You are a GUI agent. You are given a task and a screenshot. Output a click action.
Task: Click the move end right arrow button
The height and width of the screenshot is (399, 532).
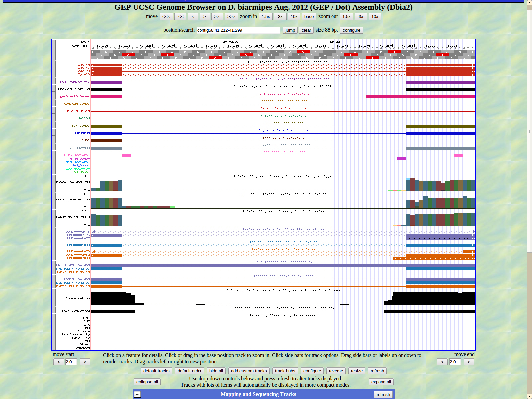[x=469, y=362]
